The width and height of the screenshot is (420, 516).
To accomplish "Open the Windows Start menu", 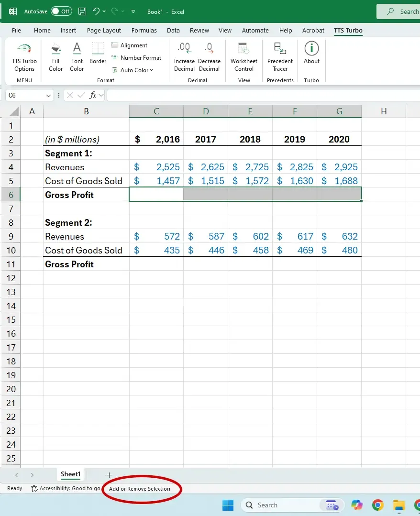I will coord(228,505).
